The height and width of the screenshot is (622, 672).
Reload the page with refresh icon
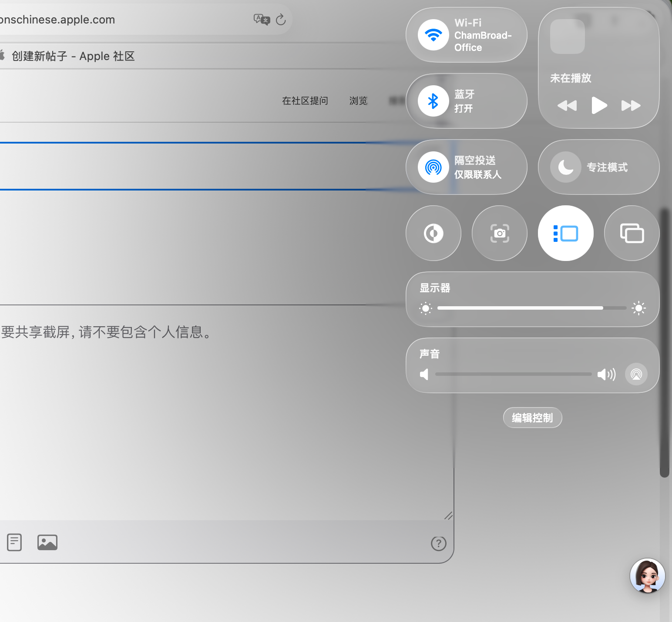click(281, 20)
